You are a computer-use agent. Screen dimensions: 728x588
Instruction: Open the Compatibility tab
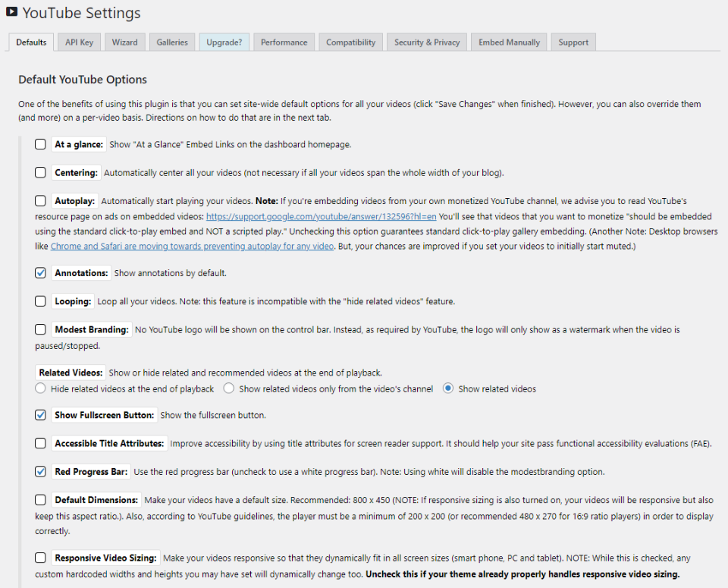(350, 42)
